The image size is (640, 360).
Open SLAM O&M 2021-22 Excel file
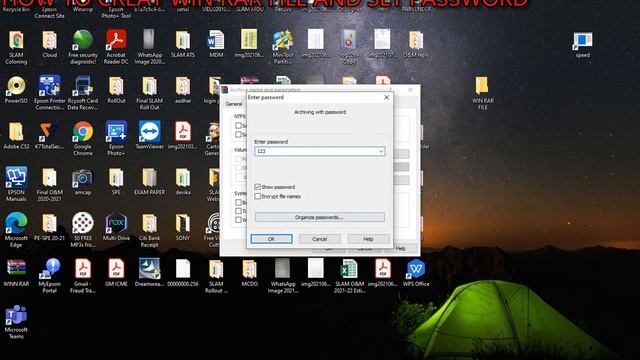pos(349,269)
